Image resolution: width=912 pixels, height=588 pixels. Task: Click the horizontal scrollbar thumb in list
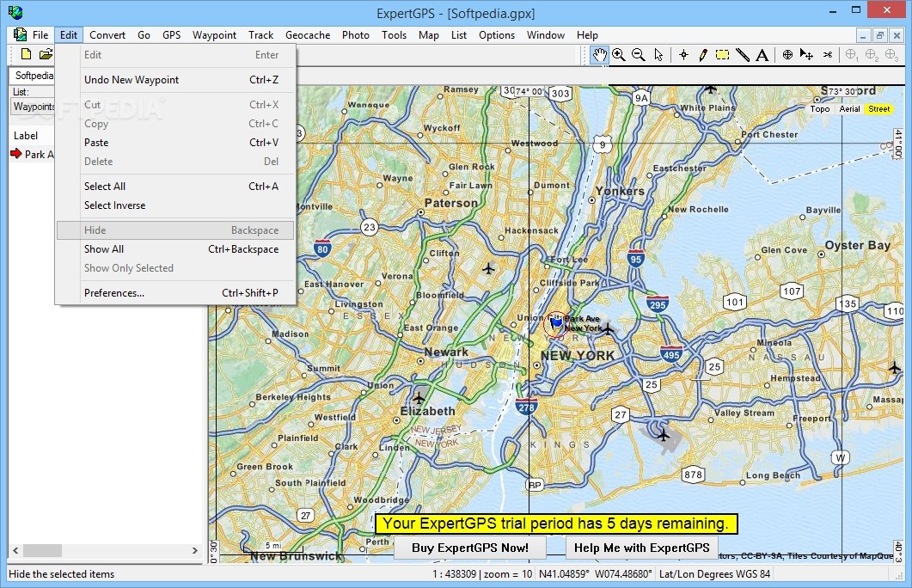tap(42, 550)
